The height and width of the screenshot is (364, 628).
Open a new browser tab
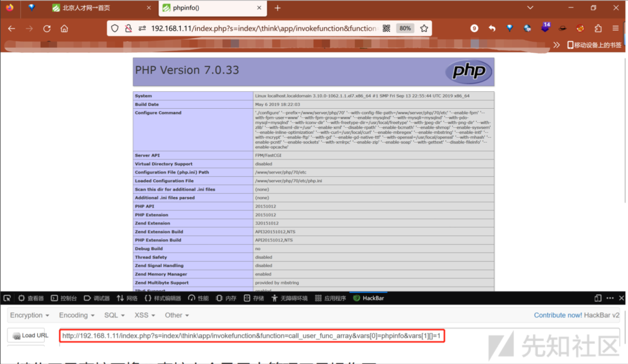click(277, 8)
